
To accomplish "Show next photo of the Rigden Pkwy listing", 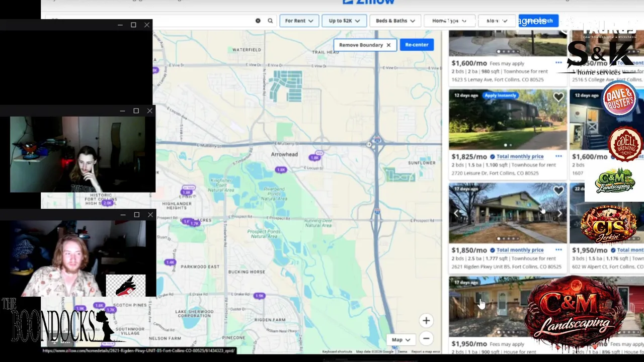I will pos(559,213).
